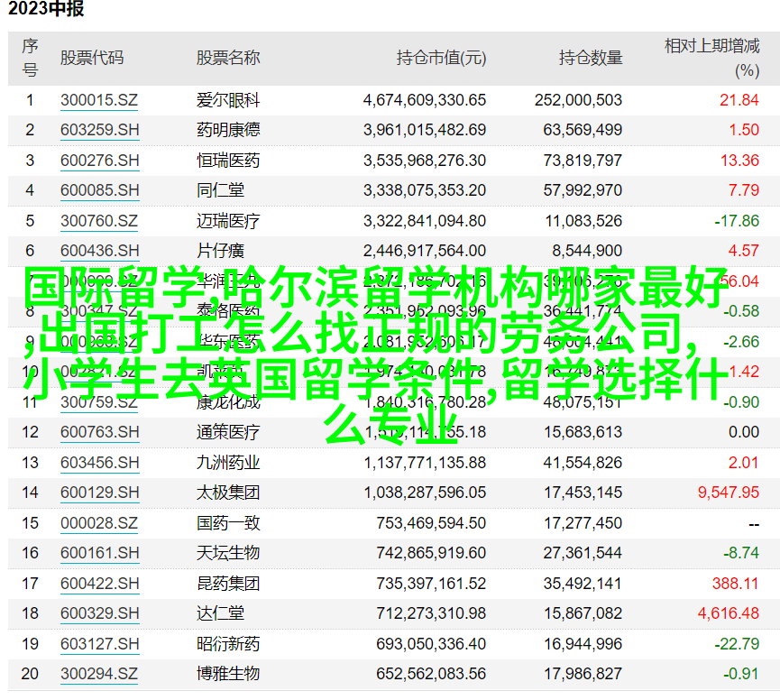Image resolution: width=780 pixels, height=700 pixels.
Task: Click holding quantity 73,819,797
Action: point(583,161)
